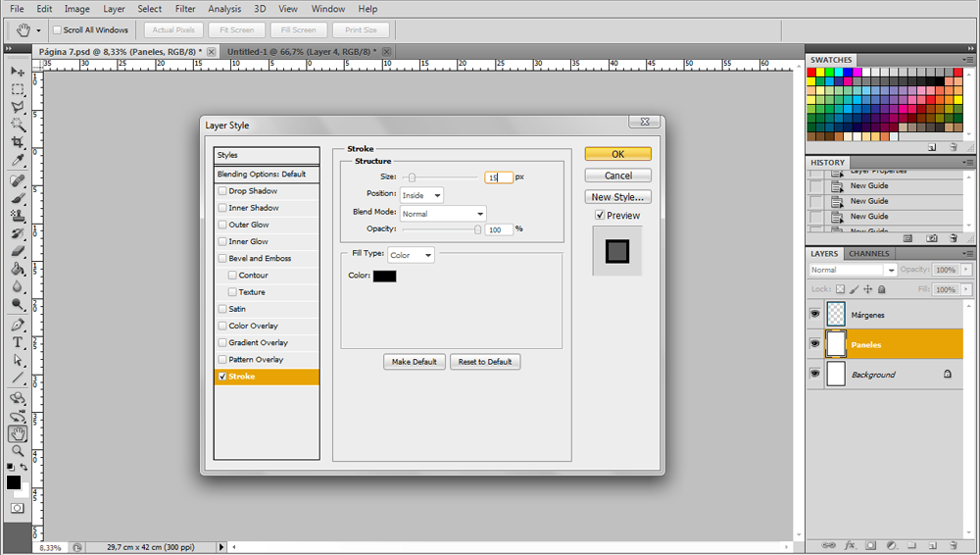
Task: Select the Horizontal Type tool
Action: [18, 342]
